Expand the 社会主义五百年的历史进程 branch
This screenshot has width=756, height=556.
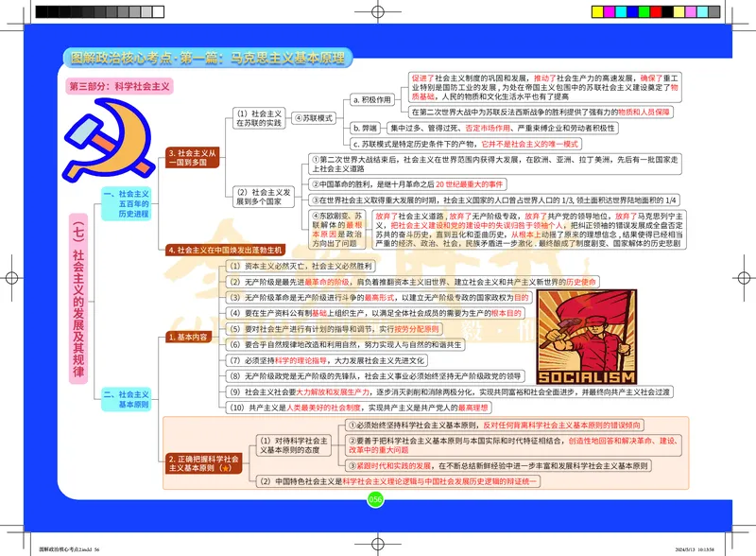tap(125, 203)
